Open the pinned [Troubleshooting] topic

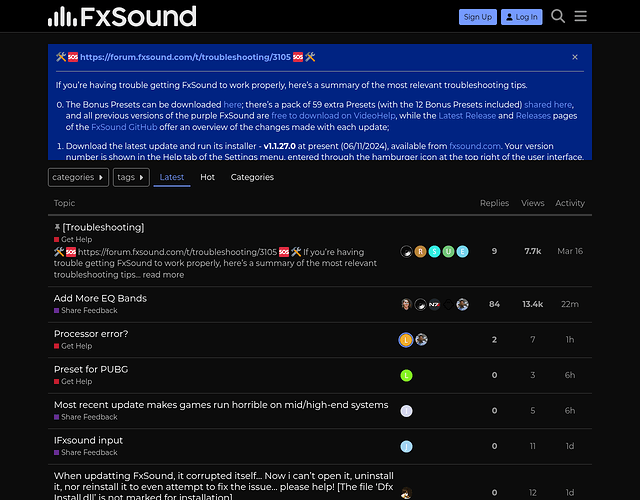point(103,227)
